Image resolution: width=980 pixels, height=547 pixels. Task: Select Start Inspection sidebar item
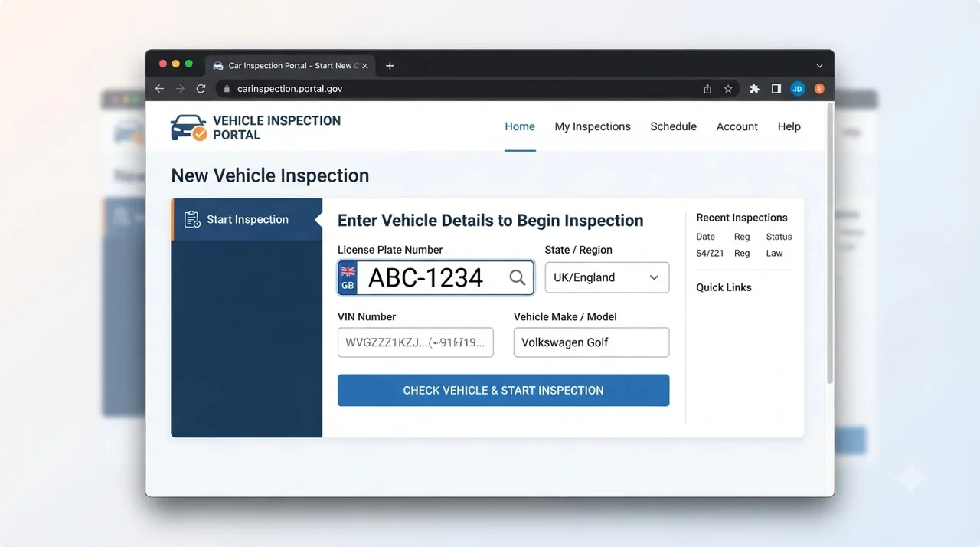tap(247, 219)
